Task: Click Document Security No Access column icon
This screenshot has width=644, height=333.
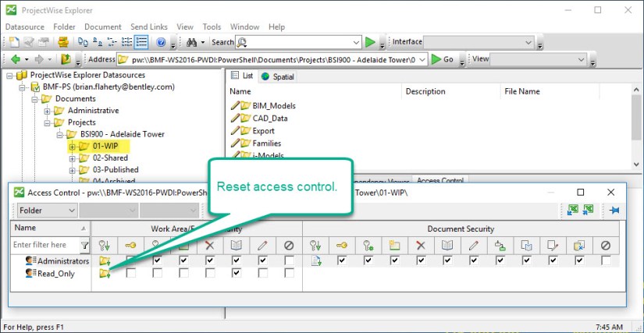Action: [x=606, y=245]
